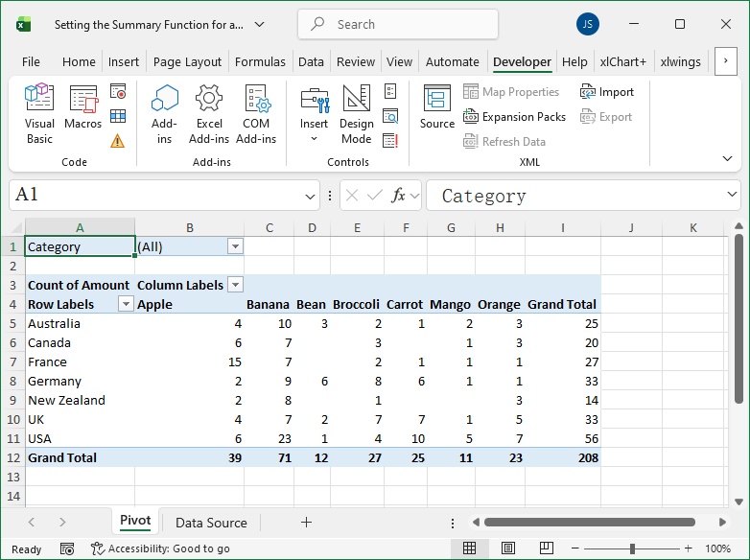Click XML Import
750x560 pixels.
point(606,91)
